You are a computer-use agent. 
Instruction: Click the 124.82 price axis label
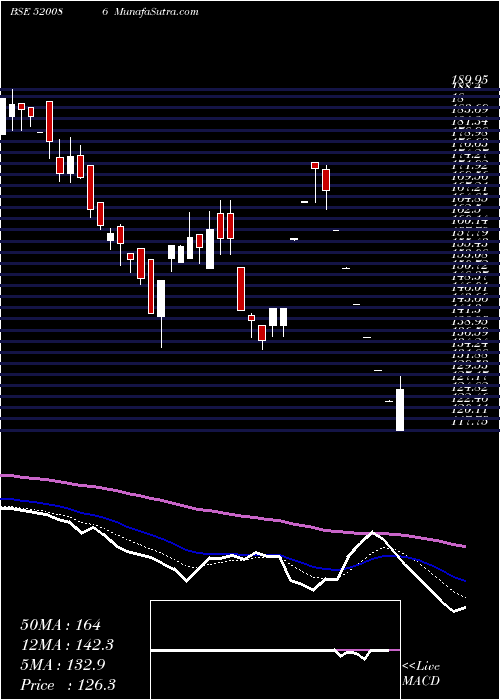pyautogui.click(x=469, y=388)
